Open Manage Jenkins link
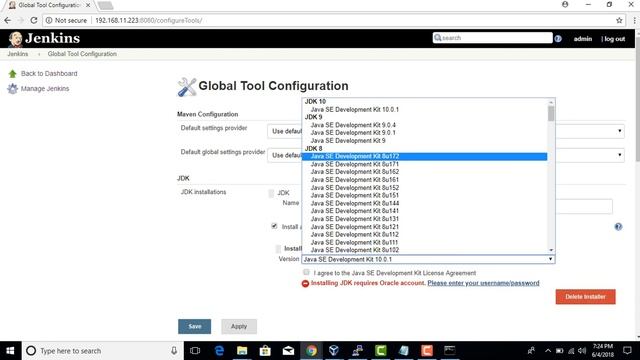640x360 pixels. [45, 89]
